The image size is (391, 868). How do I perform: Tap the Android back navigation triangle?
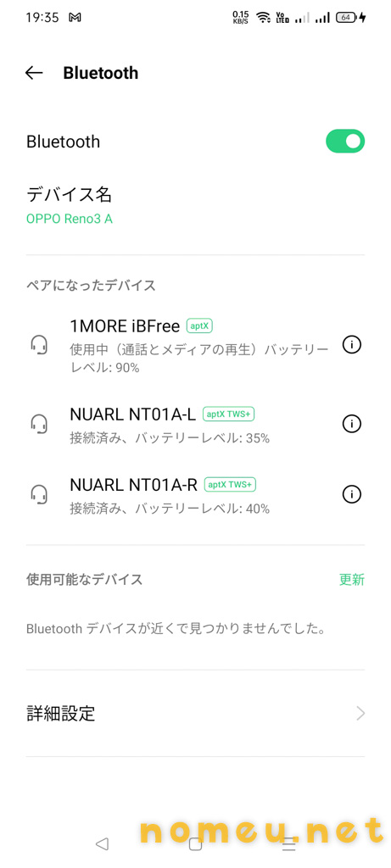pos(102,843)
